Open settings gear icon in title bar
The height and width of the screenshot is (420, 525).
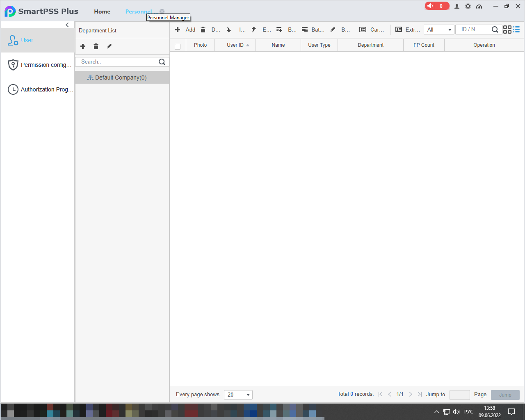point(468,6)
